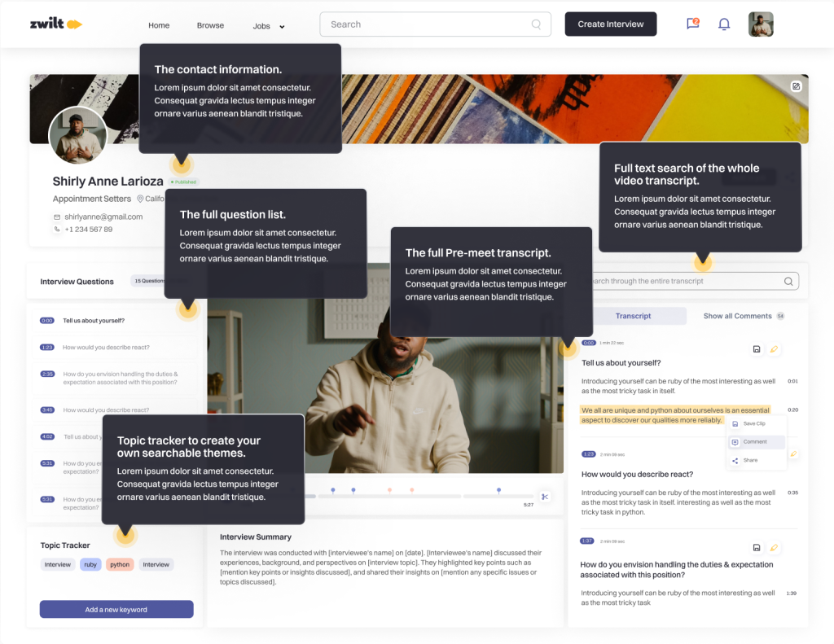Switch to the Transcript tab

pos(633,316)
